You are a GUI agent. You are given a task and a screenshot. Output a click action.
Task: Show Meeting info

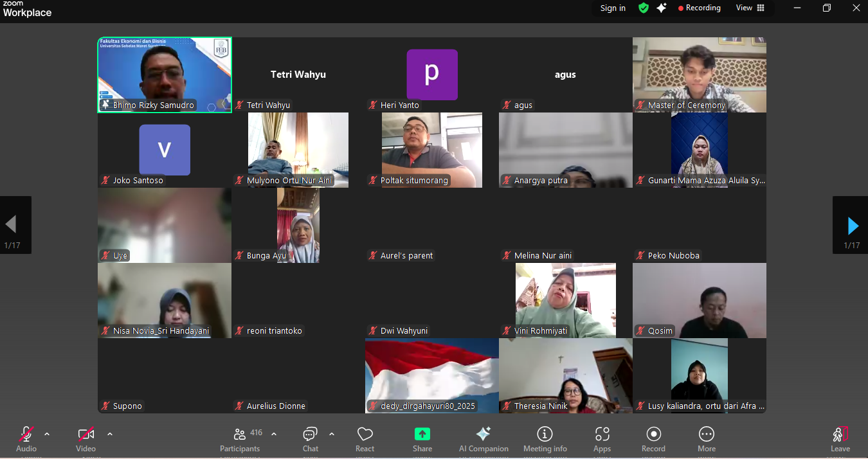click(x=545, y=439)
